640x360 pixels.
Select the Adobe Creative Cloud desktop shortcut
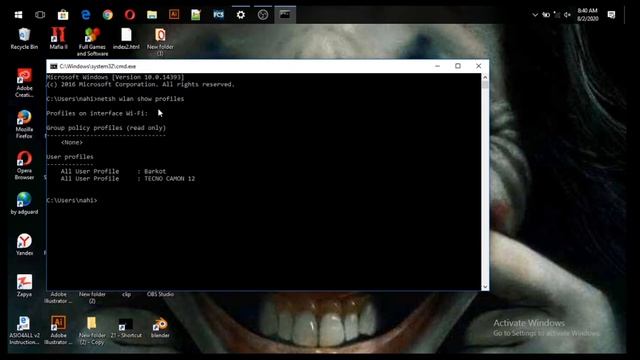(x=24, y=83)
